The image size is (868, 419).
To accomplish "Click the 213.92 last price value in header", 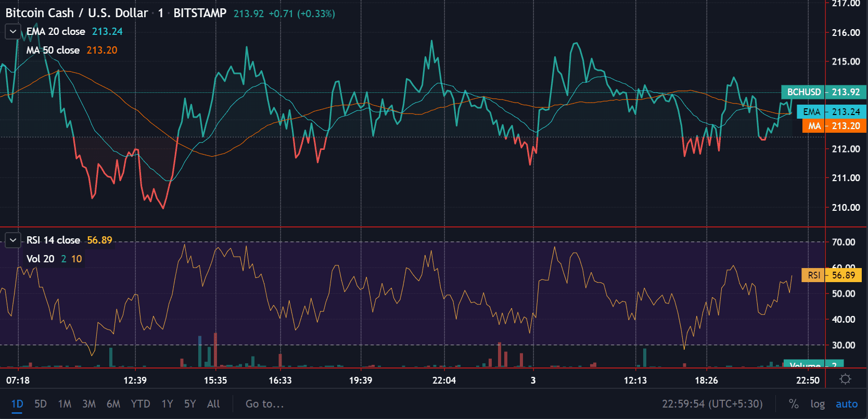I will pyautogui.click(x=249, y=14).
